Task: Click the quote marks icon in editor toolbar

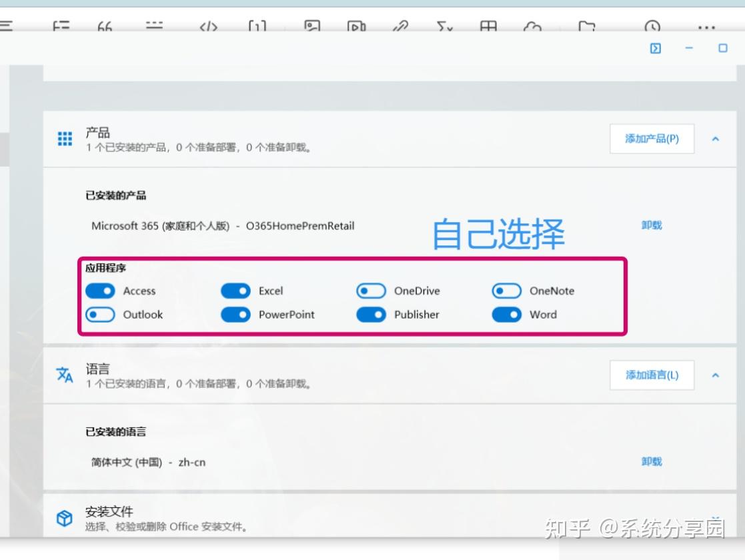Action: (105, 27)
